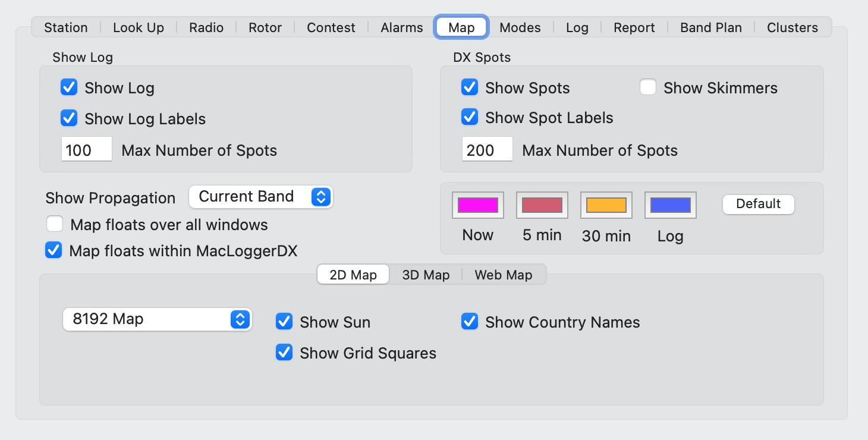Enable Map floats over all windows

pos(55,224)
